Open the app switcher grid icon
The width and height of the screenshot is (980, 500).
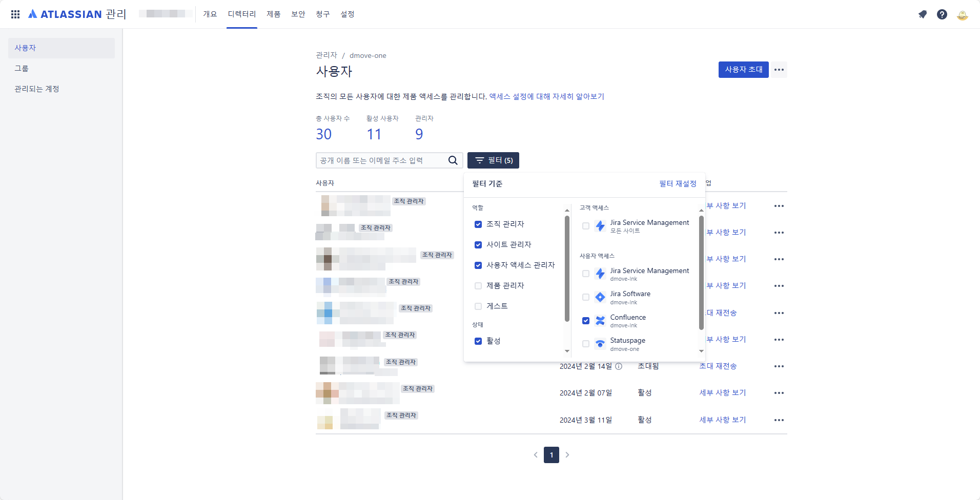15,14
